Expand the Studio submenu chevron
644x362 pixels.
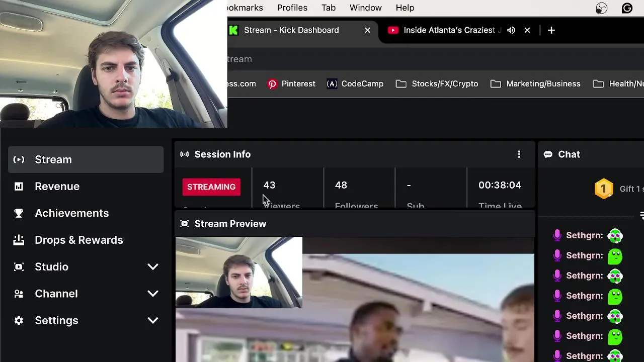[x=153, y=267]
